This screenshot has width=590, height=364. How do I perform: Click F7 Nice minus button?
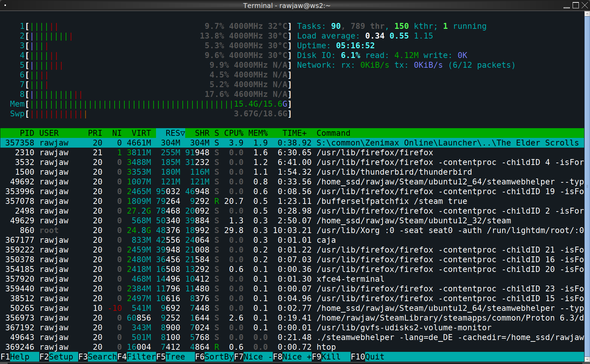pyautogui.click(x=253, y=357)
